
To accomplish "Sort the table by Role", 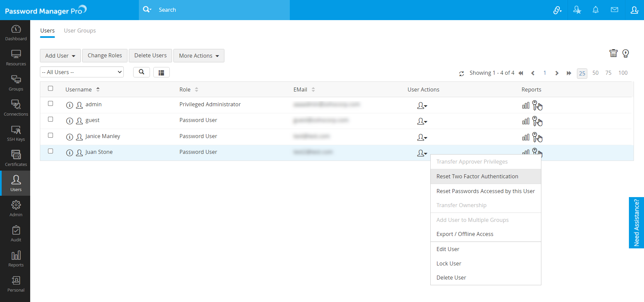I will coord(196,89).
